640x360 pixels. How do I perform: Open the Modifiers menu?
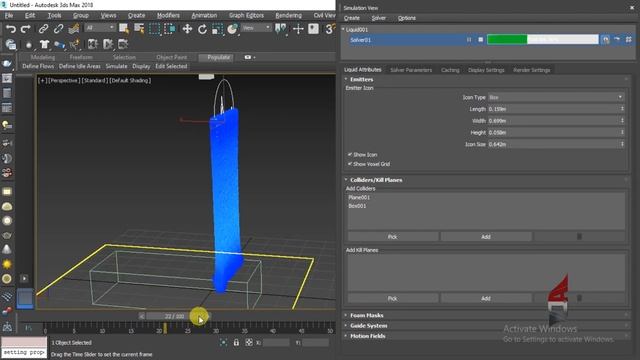168,15
